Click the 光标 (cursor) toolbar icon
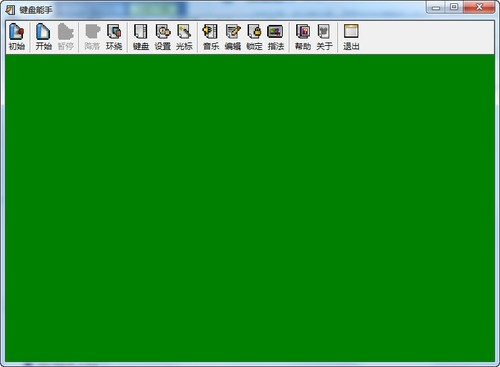 (184, 37)
